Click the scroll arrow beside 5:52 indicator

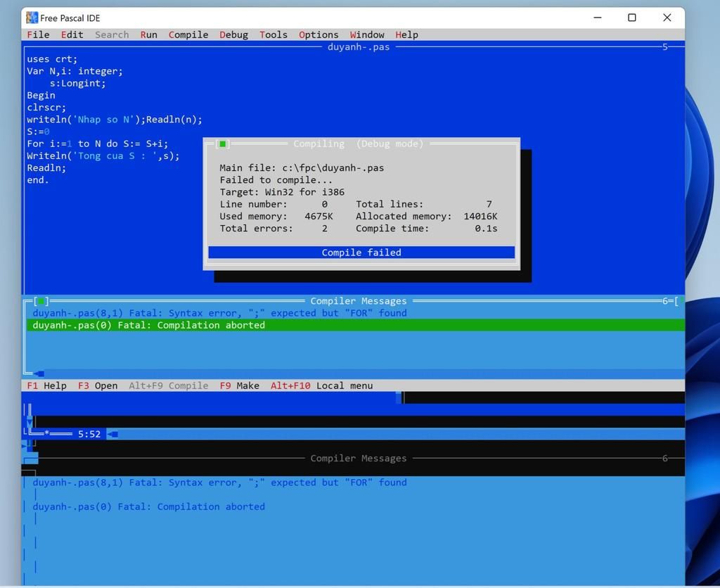(113, 434)
